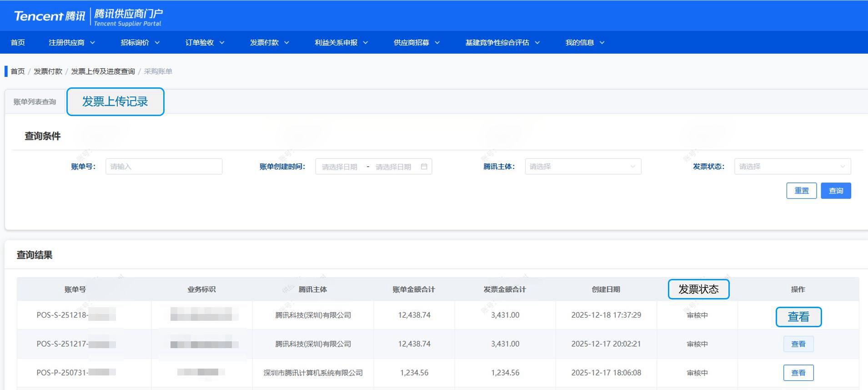Click the 重置 button
Image resolution: width=868 pixels, height=390 pixels.
(x=802, y=191)
